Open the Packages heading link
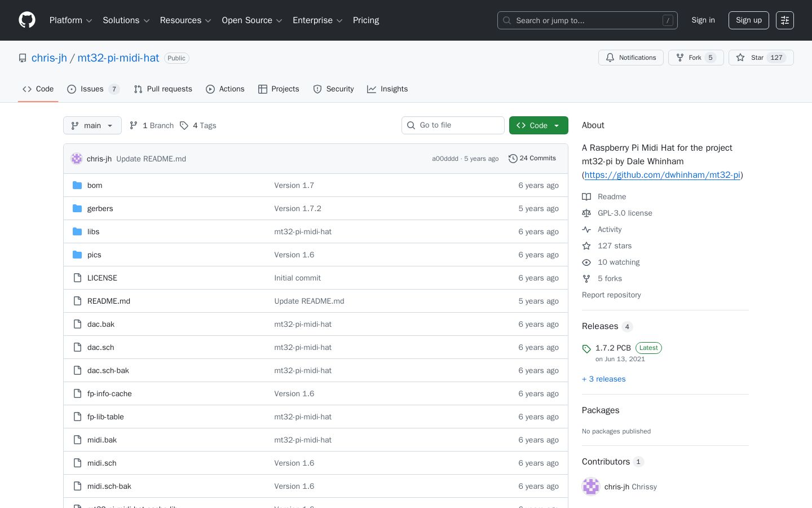The width and height of the screenshot is (812, 508). click(601, 410)
